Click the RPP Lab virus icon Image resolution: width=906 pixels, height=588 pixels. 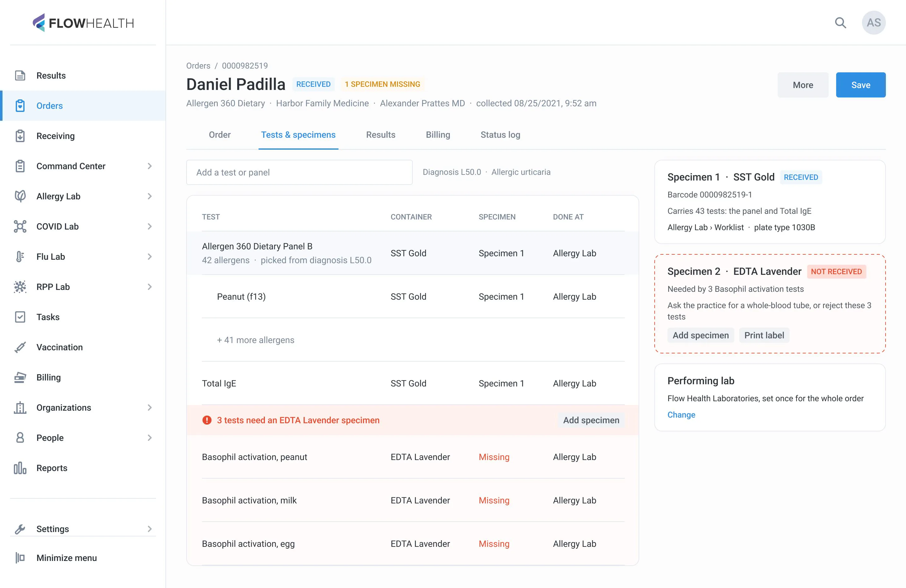tap(20, 286)
